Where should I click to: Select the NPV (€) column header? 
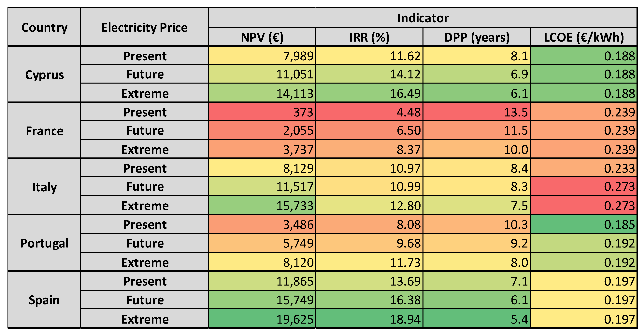coord(262,37)
